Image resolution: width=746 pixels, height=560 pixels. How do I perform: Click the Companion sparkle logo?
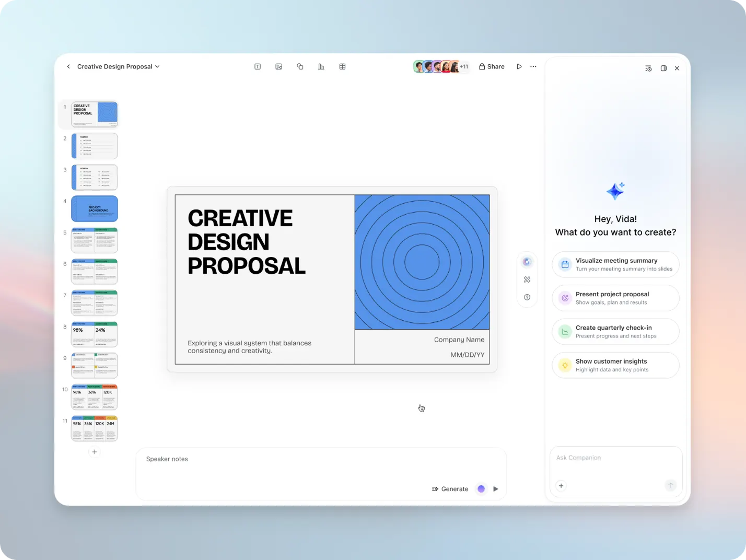pyautogui.click(x=615, y=191)
